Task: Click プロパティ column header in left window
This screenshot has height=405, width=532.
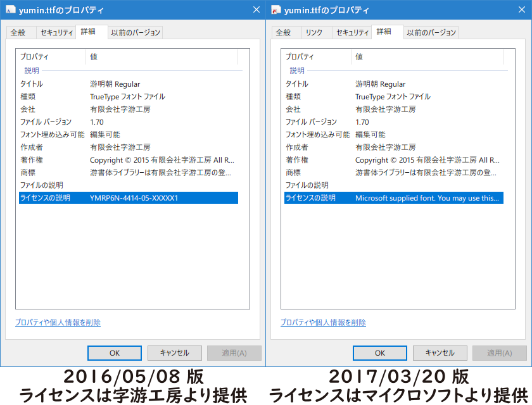Action: click(51, 56)
